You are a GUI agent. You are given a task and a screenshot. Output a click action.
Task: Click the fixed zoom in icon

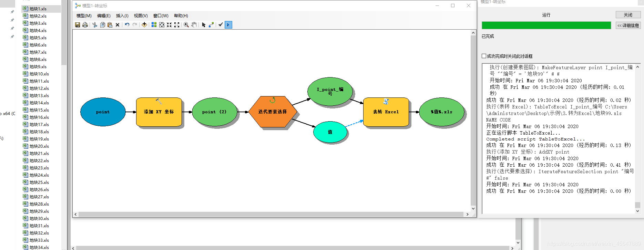(x=169, y=25)
